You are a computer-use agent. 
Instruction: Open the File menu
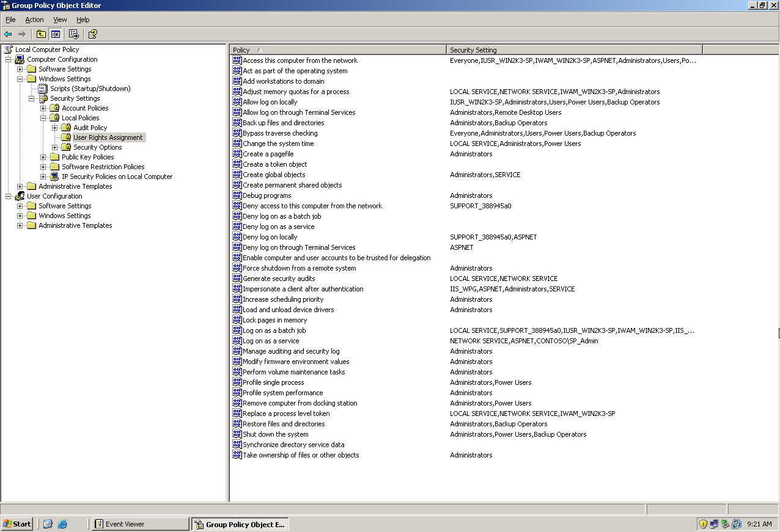click(10, 20)
